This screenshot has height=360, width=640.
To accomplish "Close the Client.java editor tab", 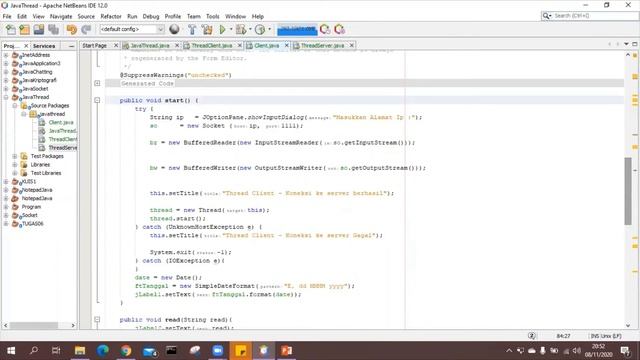I will (287, 46).
